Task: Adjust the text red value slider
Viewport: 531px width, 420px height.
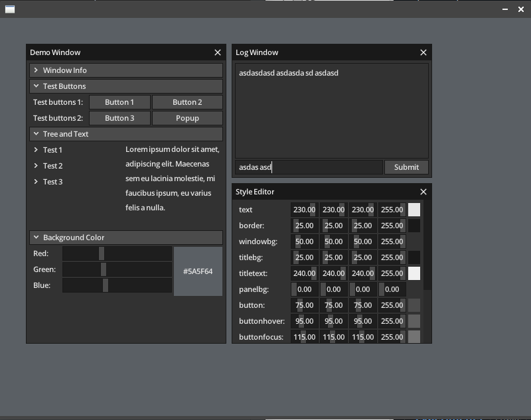Action: point(305,210)
